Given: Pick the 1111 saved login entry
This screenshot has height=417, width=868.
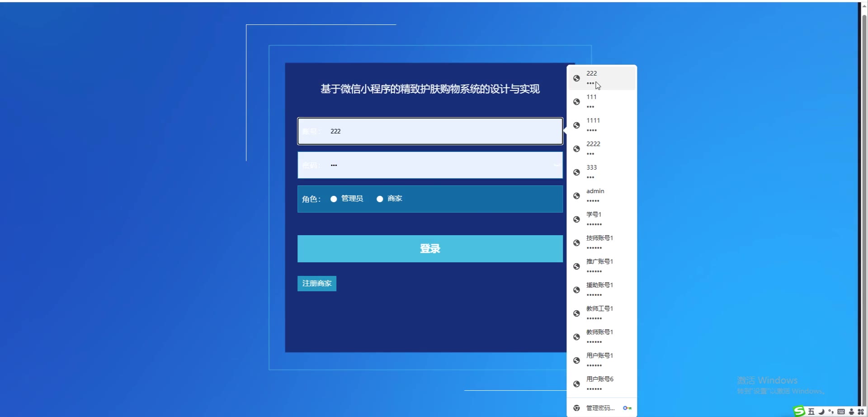Looking at the screenshot, I should pyautogui.click(x=602, y=125).
